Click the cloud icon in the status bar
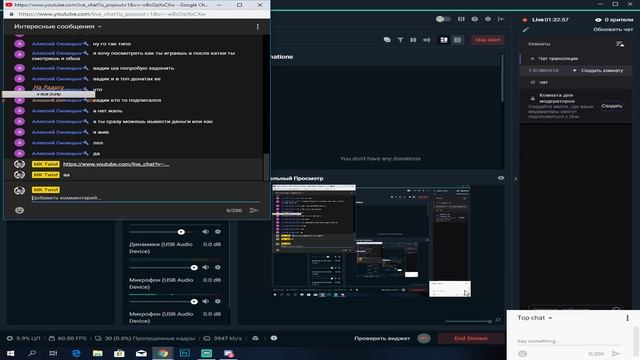The width and height of the screenshot is (640, 360). click(256, 338)
